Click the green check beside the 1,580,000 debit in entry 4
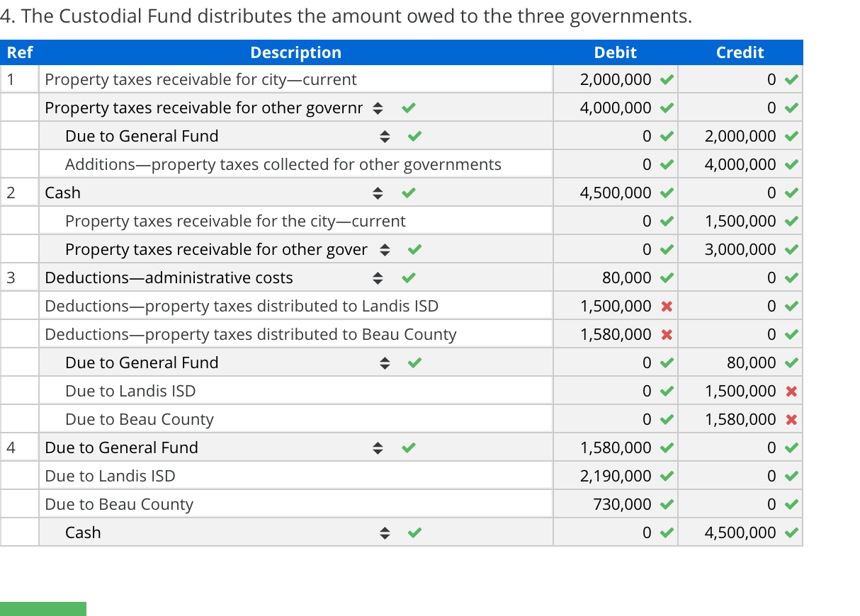 tap(666, 447)
